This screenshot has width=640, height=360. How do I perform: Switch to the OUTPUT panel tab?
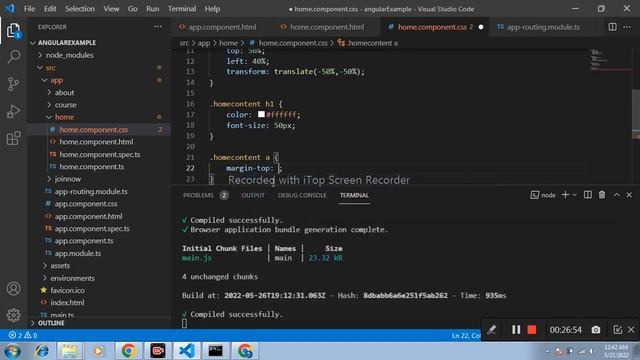coord(253,195)
